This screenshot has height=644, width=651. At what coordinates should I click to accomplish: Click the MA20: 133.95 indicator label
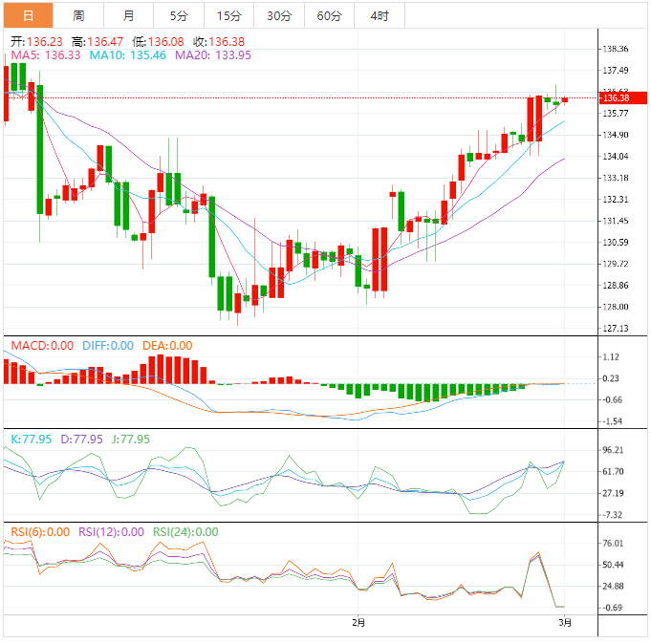[x=213, y=55]
